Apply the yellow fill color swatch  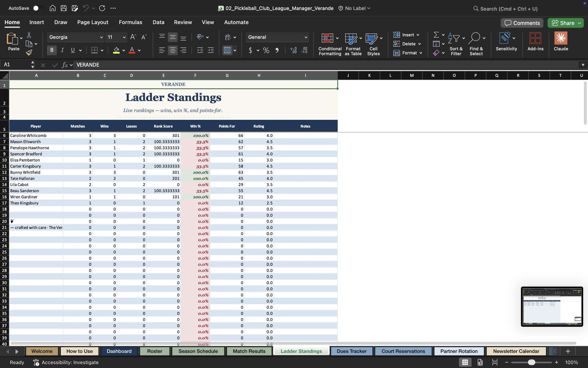click(x=116, y=50)
